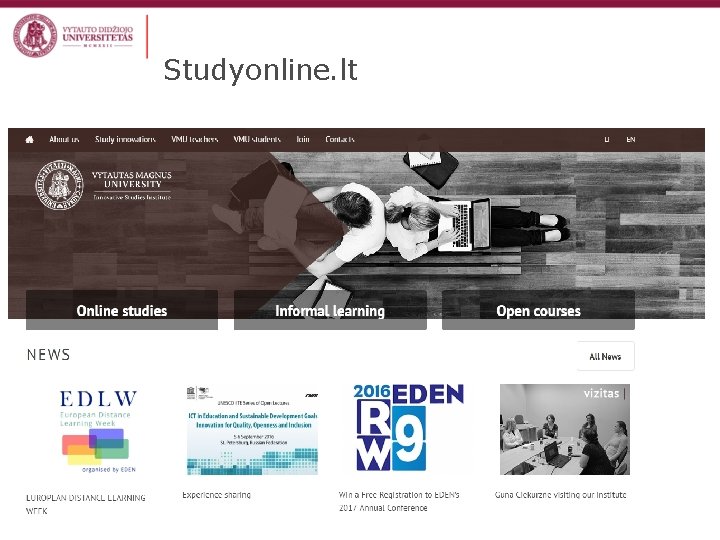Switch language to LT
Viewport: 720px width, 540px height.
(607, 140)
